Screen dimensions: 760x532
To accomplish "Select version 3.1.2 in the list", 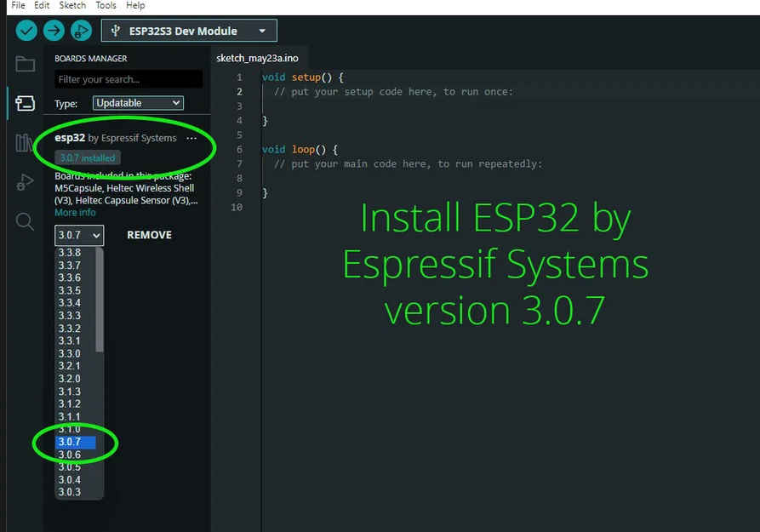I will click(x=75, y=404).
